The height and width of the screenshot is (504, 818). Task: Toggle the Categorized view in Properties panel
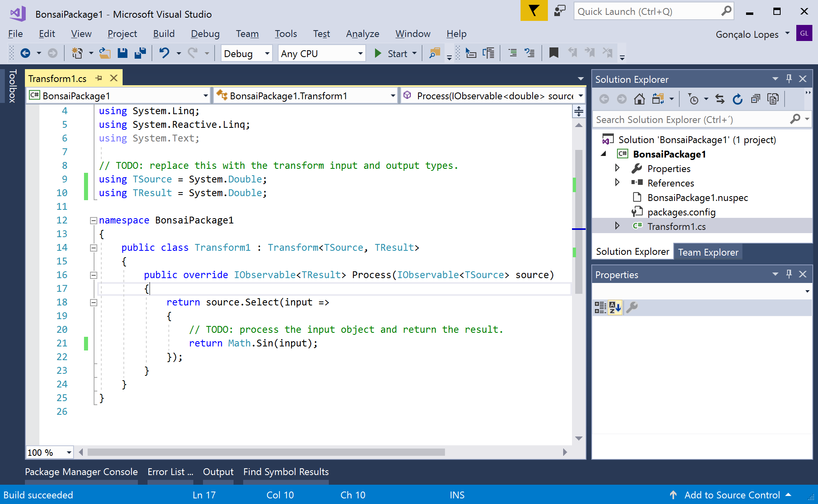(600, 307)
